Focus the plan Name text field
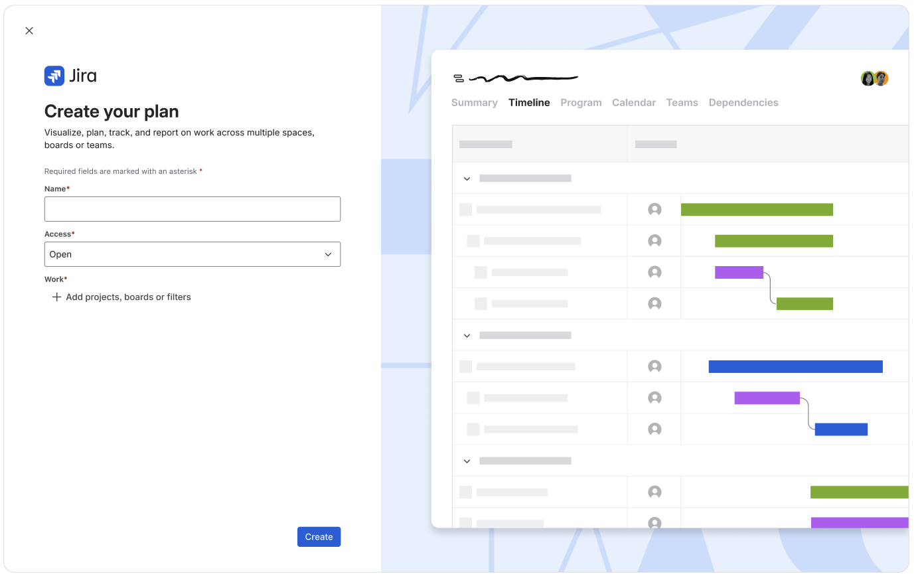Viewport: 924px width, 588px height. pyautogui.click(x=193, y=209)
